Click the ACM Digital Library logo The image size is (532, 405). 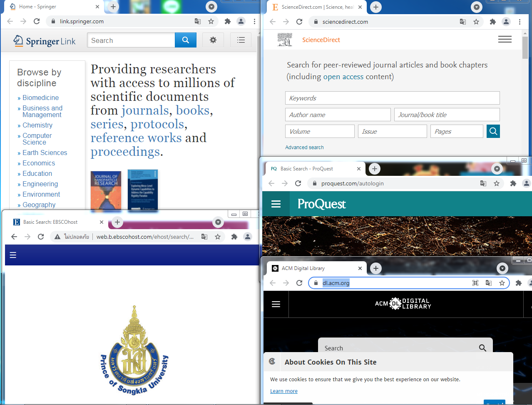pos(403,303)
